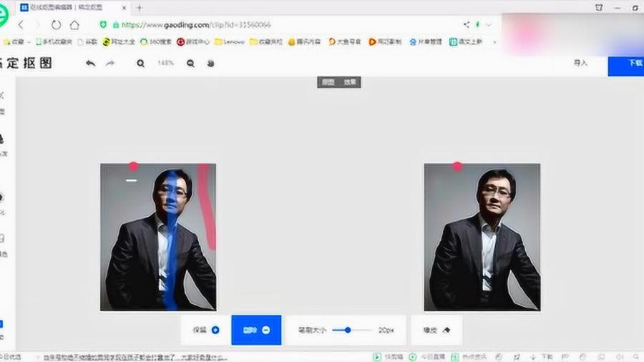Click the result image on the right

pos(482,237)
